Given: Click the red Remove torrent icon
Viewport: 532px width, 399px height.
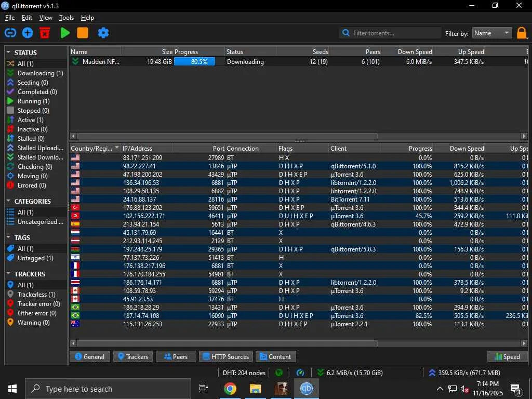Looking at the screenshot, I should click(x=45, y=33).
